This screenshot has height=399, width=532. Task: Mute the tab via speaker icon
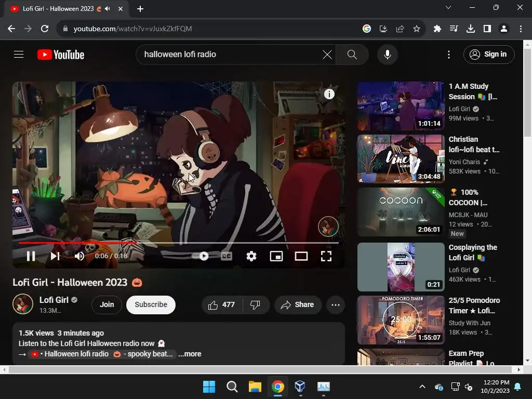[108, 9]
